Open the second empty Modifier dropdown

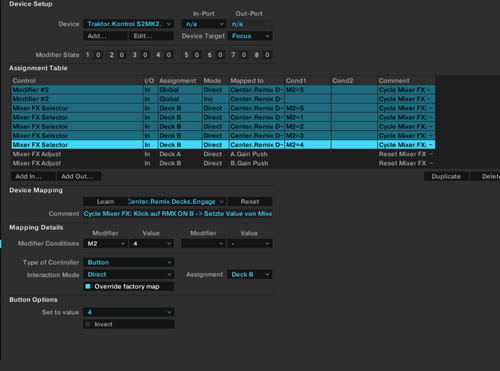(203, 244)
